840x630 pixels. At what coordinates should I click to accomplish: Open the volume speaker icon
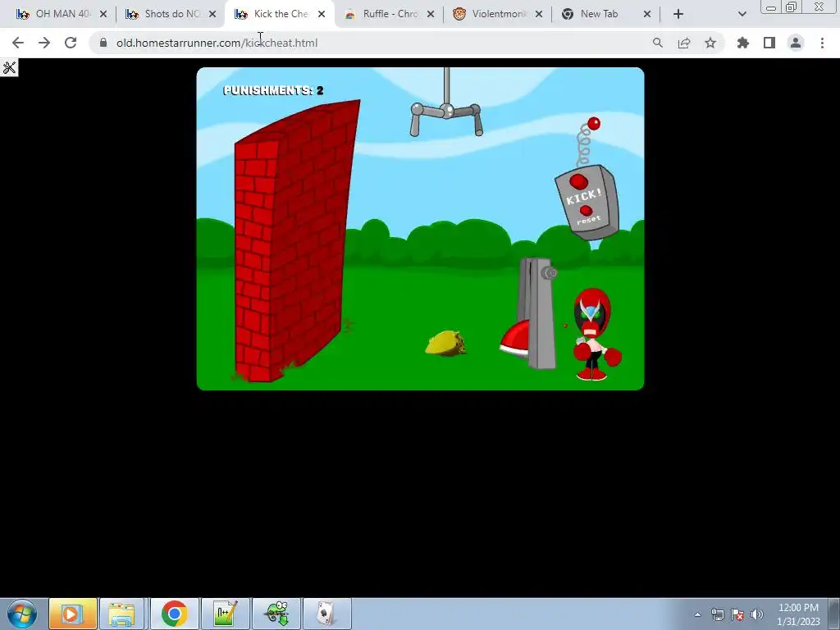[756, 615]
